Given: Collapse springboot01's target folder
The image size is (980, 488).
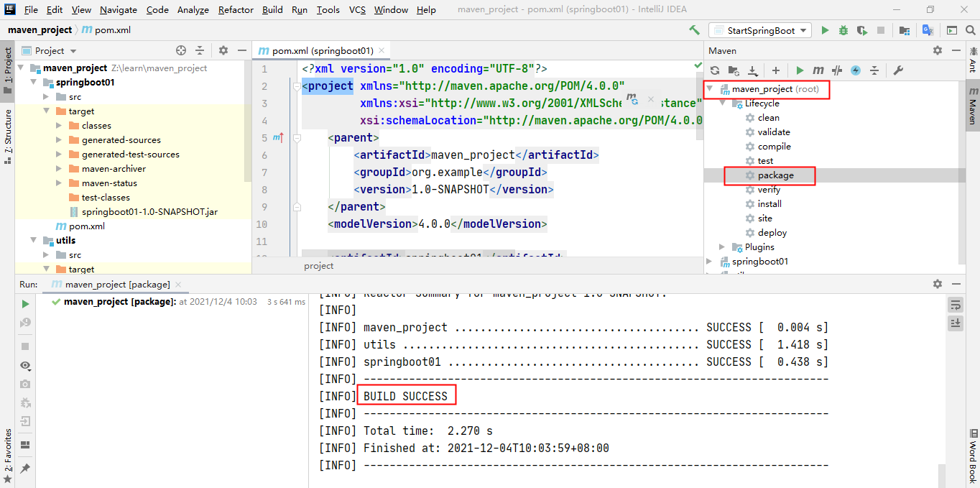Looking at the screenshot, I should click(46, 111).
